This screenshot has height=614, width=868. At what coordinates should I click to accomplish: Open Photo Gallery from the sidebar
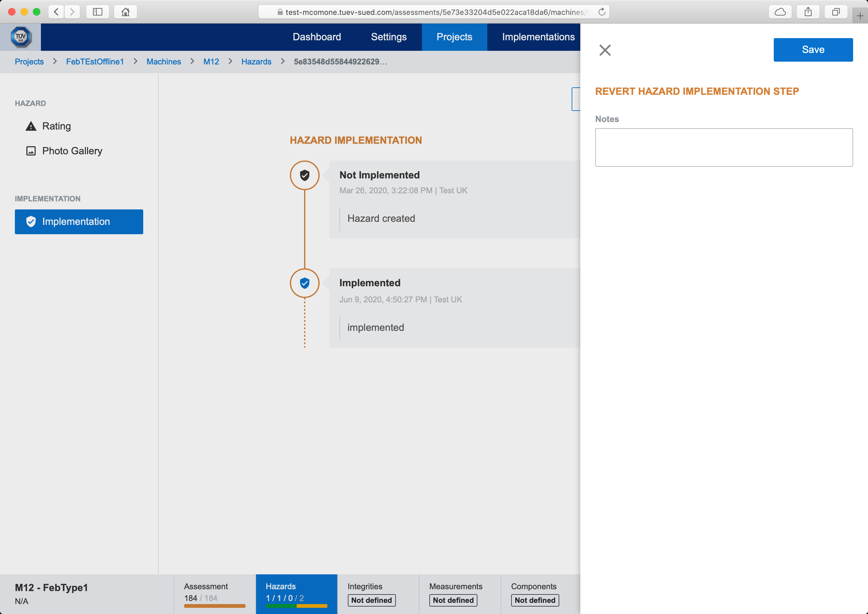click(72, 151)
